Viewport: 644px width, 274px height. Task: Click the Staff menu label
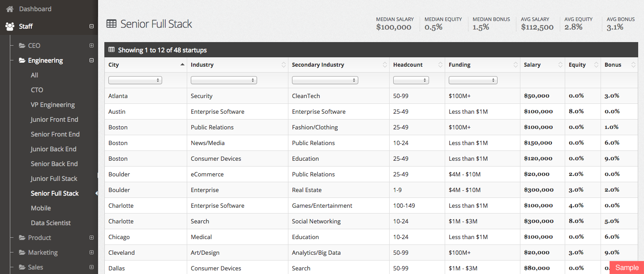pos(26,26)
